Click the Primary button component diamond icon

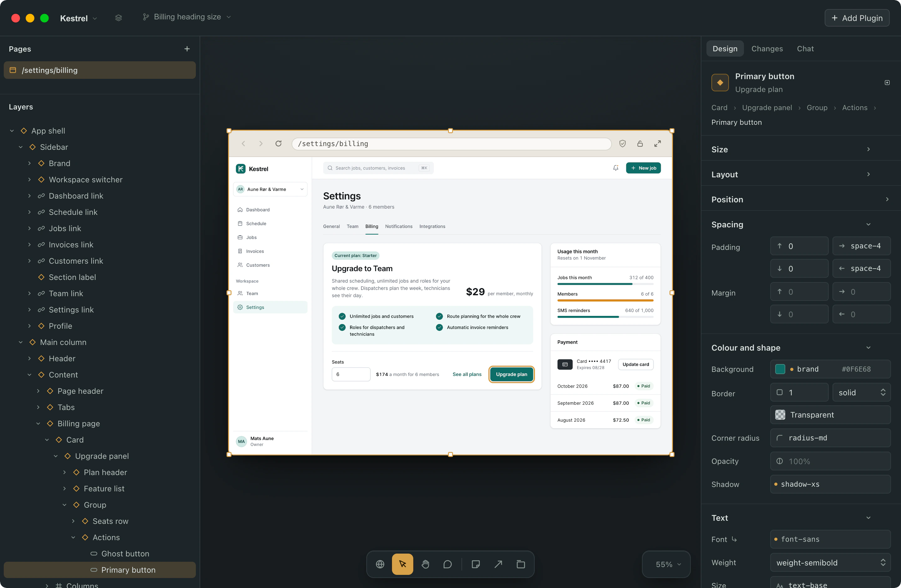point(720,83)
